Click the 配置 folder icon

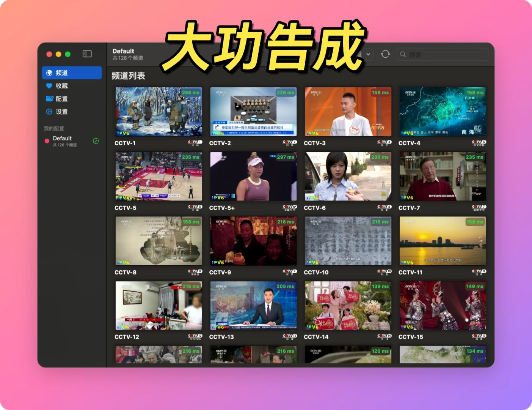(x=49, y=99)
